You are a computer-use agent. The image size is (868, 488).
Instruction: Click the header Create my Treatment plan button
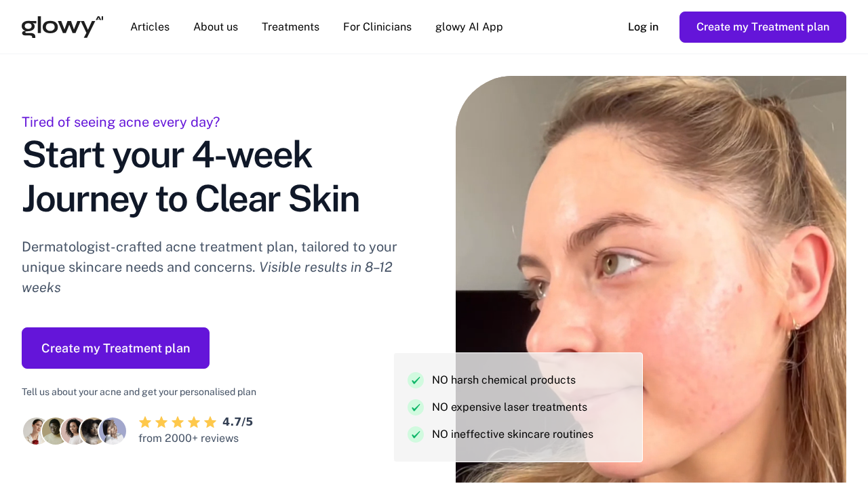[763, 27]
